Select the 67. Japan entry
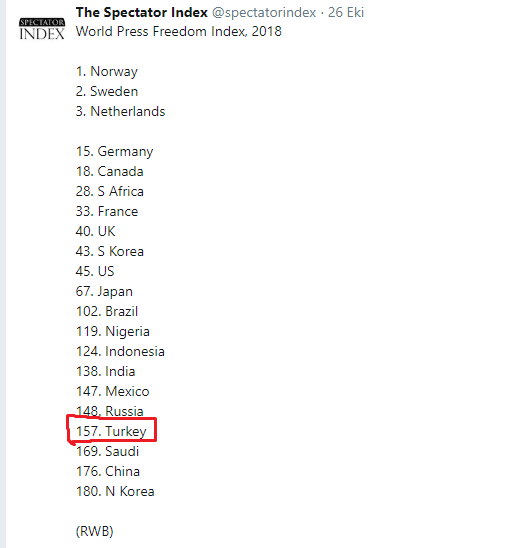 (x=104, y=292)
